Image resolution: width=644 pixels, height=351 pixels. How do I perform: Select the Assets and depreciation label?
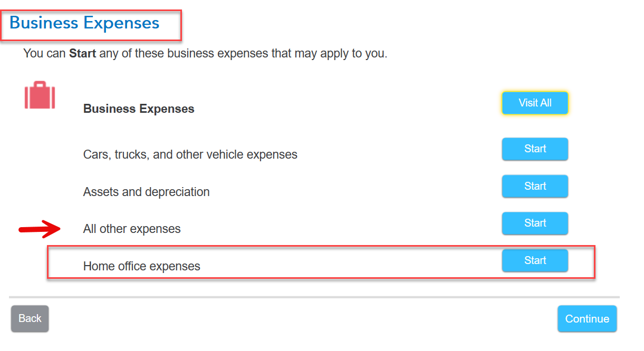coord(146,192)
